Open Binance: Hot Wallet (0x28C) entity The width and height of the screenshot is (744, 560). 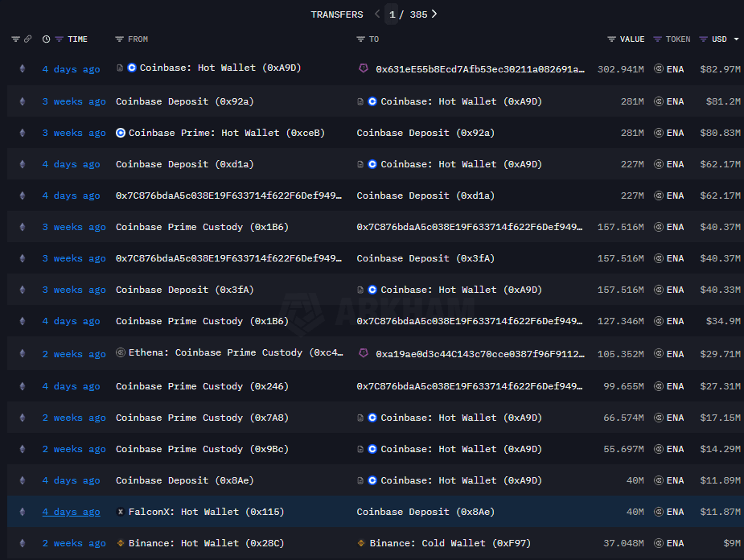[206, 543]
